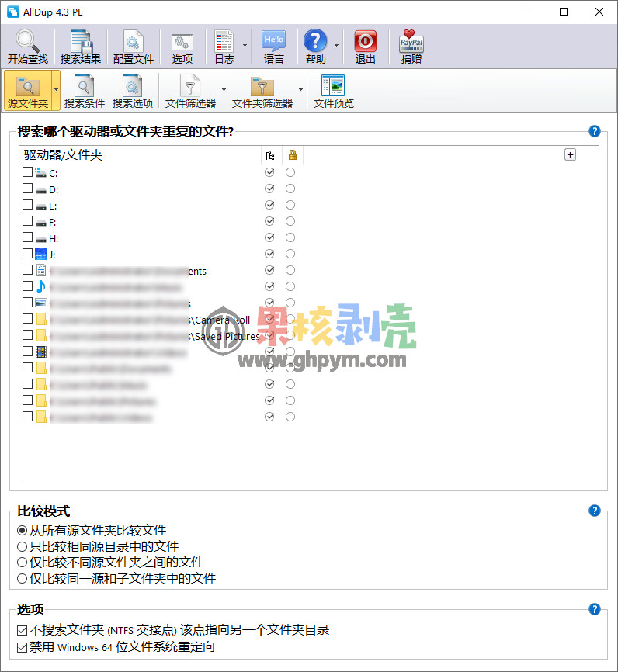Open the 帮助 question mark icon
The width and height of the screenshot is (618, 672).
pos(316,47)
